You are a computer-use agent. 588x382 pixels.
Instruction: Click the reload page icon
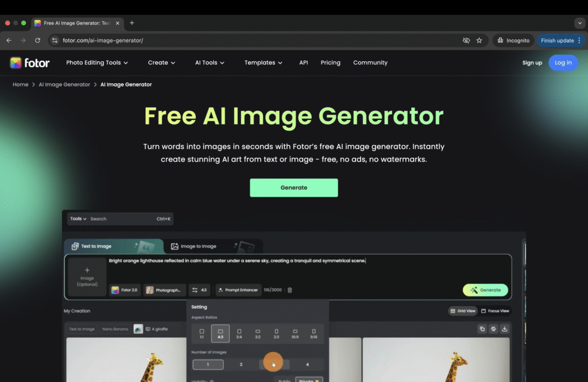(37, 41)
